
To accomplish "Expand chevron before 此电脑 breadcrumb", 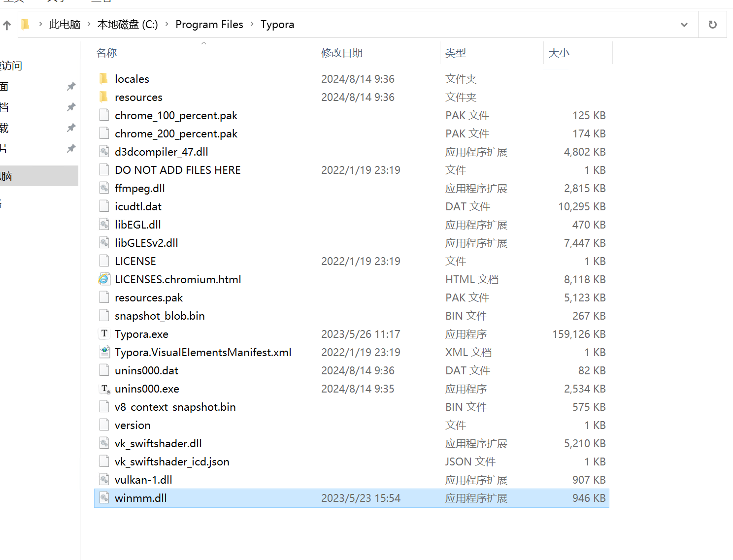I will [40, 24].
